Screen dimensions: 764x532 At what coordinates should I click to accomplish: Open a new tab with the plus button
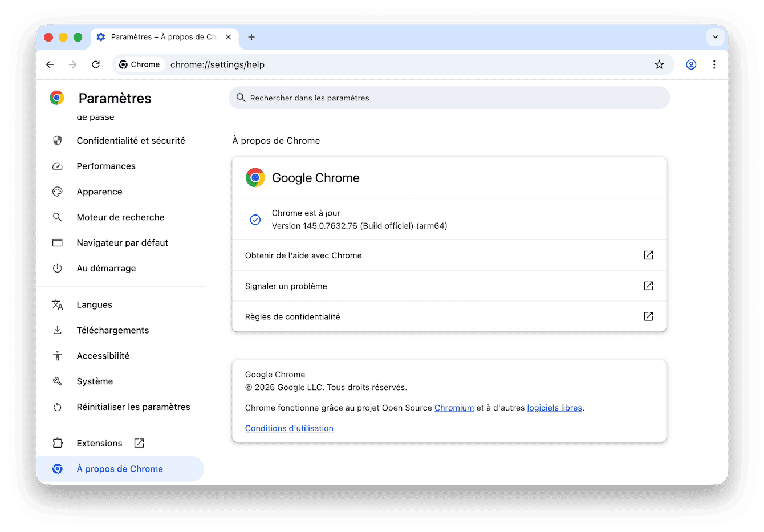[251, 37]
